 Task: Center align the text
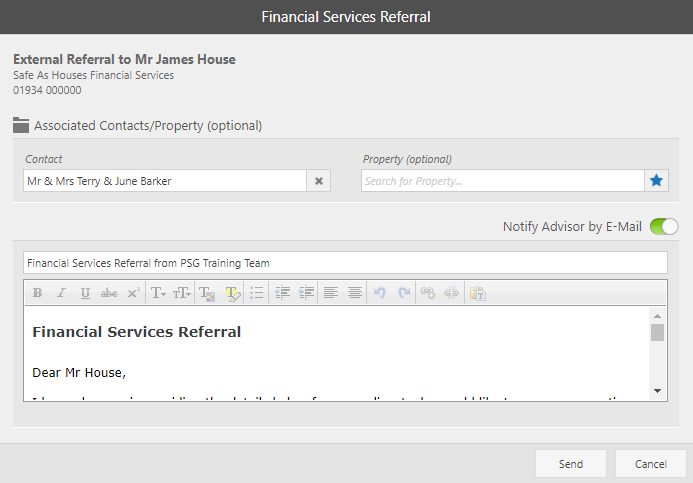pos(354,293)
